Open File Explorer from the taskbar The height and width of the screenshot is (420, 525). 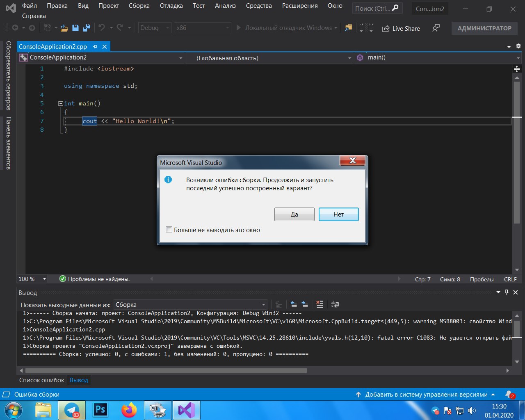[43, 410]
